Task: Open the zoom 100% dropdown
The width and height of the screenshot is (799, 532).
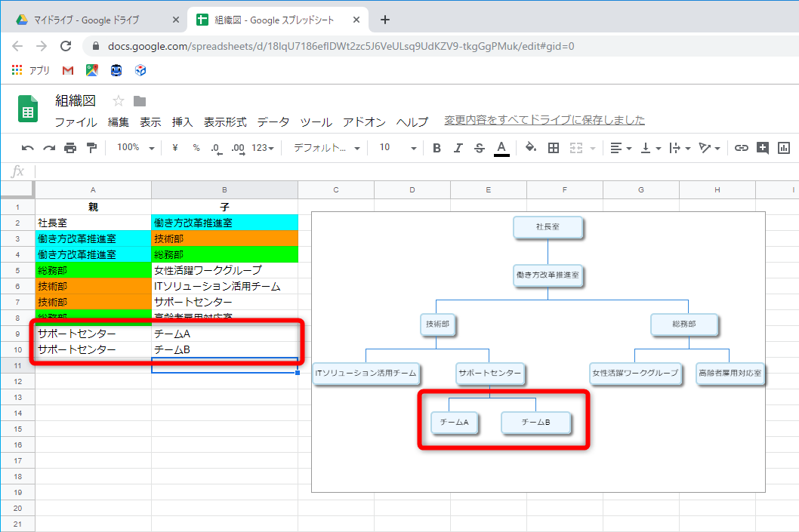Action: (x=135, y=148)
